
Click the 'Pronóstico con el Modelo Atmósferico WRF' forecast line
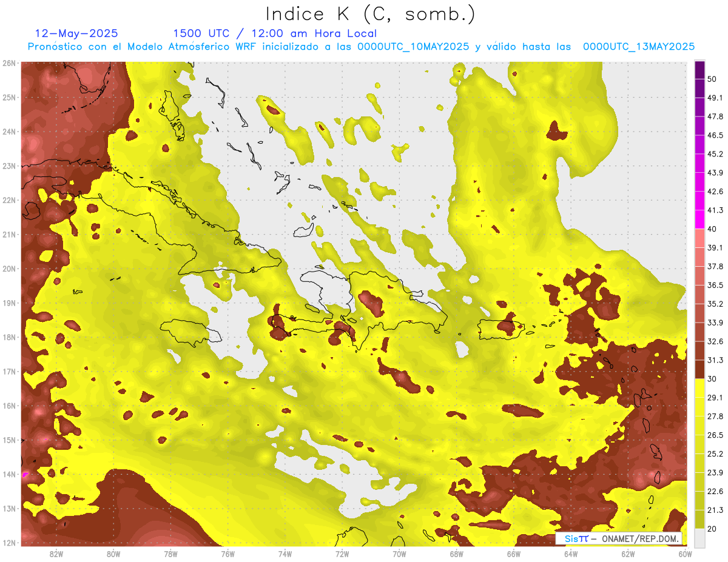(x=361, y=47)
